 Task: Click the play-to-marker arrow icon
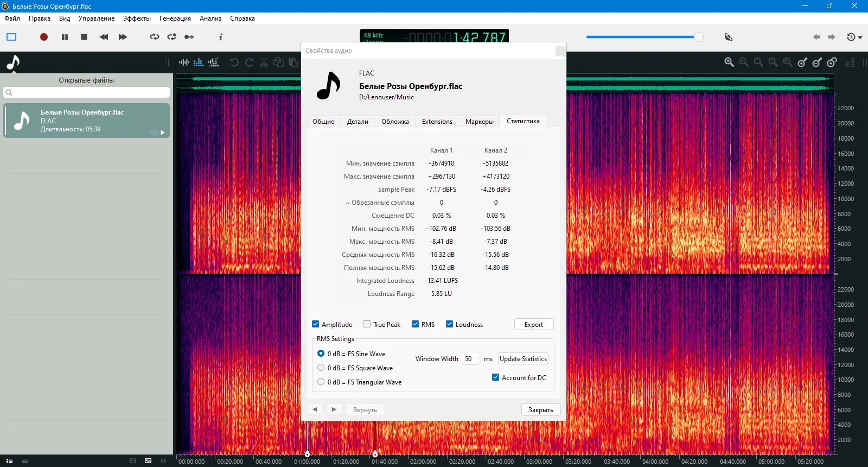point(189,37)
